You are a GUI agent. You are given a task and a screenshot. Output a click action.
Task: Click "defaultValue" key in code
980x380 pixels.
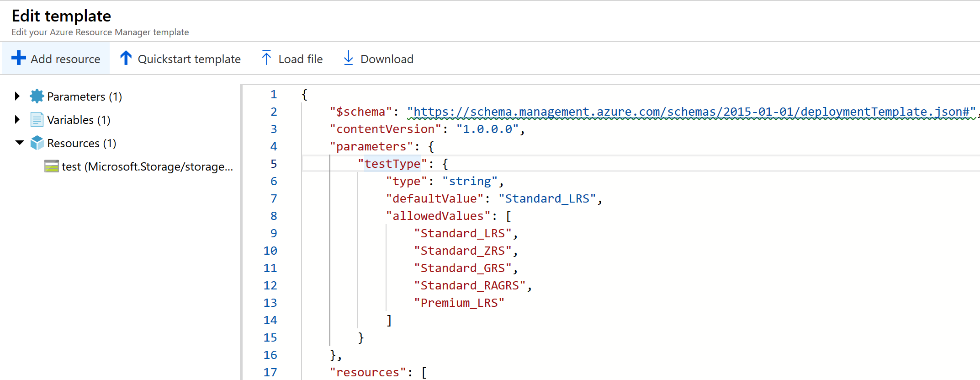[x=434, y=198]
